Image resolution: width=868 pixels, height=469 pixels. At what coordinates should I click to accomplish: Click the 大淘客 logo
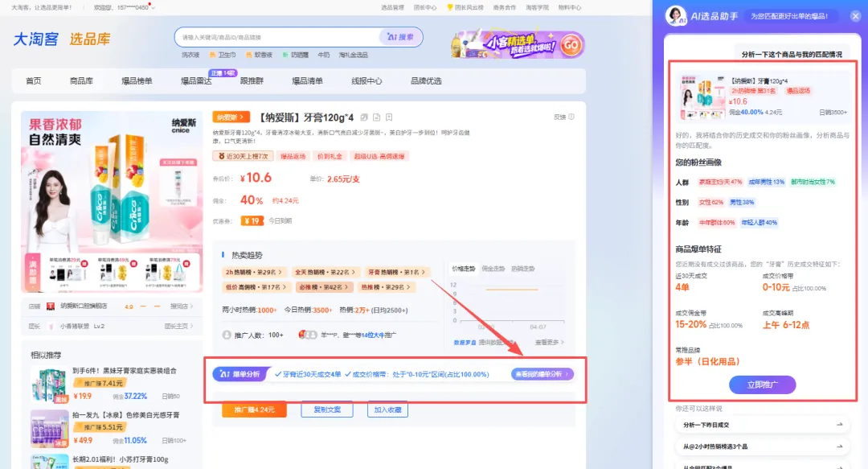point(36,39)
